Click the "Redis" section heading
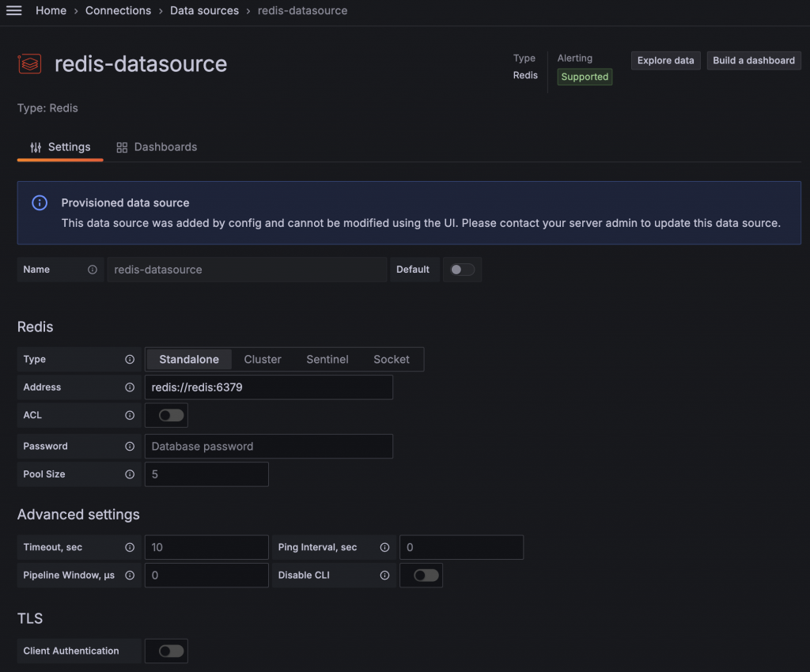 [35, 327]
